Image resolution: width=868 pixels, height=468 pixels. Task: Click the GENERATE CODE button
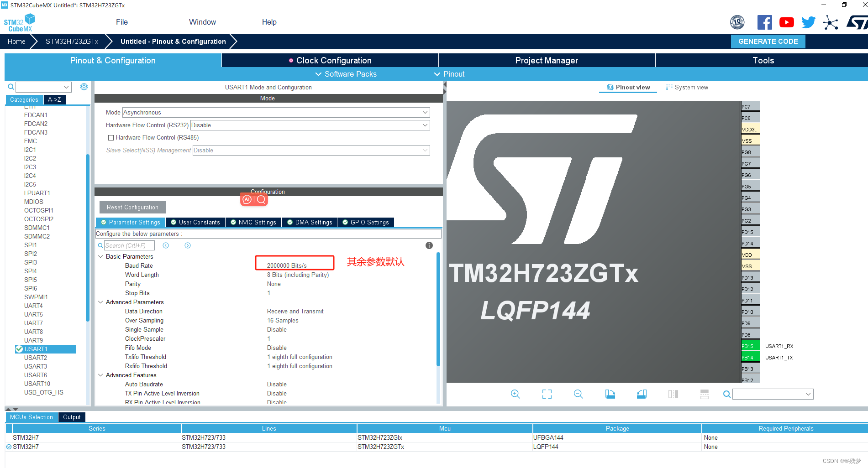point(768,41)
